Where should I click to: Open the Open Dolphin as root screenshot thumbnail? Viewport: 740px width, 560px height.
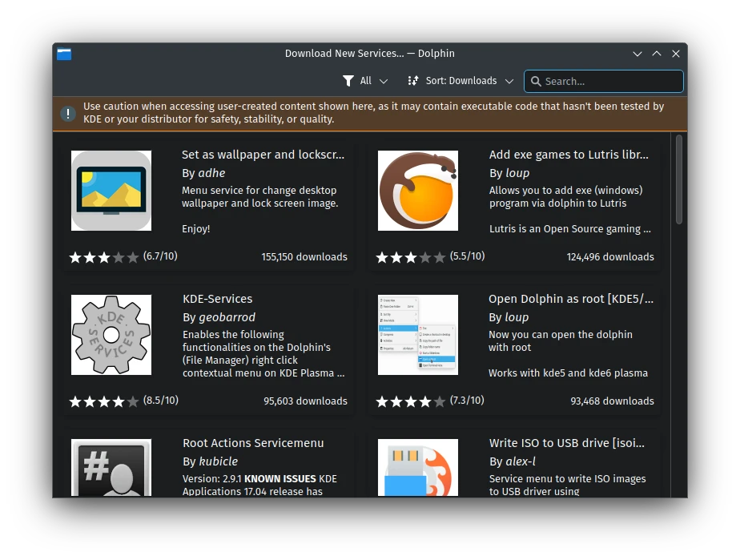(x=418, y=335)
